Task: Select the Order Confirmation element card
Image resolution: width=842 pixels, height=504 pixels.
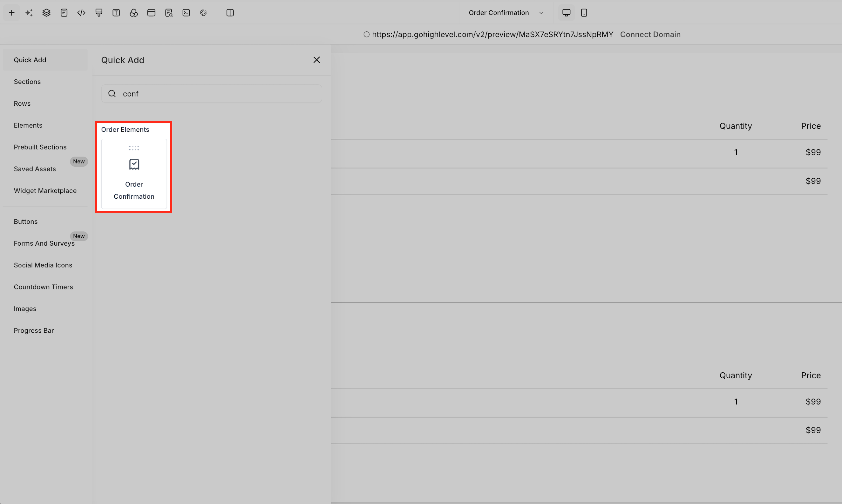Action: 134,174
